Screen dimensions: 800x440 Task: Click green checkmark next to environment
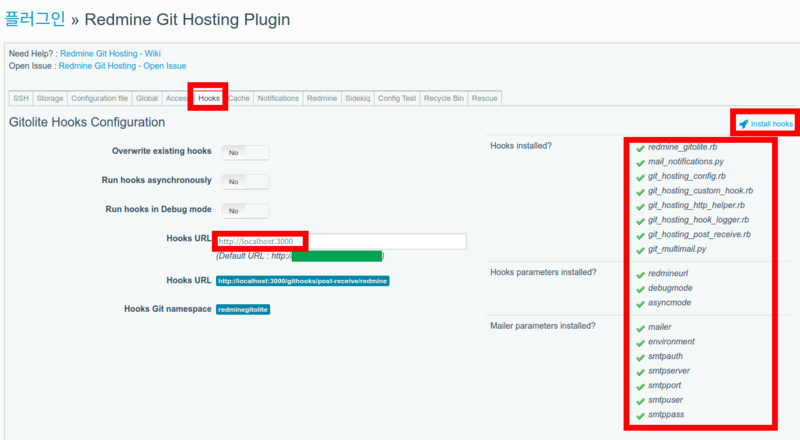[x=640, y=343]
